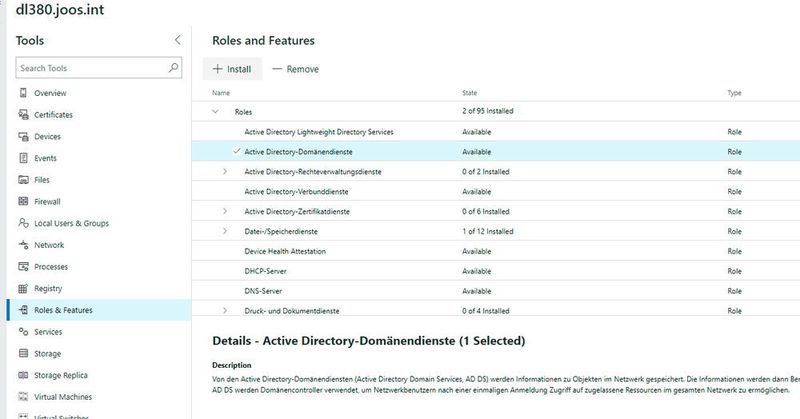Select the Storage tool icon
Image resolution: width=800 pixels, height=419 pixels.
pos(23,353)
